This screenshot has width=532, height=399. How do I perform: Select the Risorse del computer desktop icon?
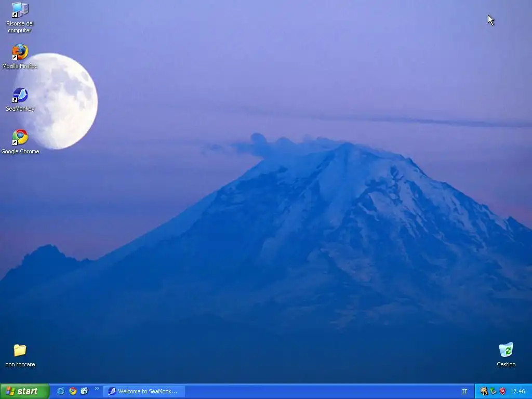[x=20, y=18]
